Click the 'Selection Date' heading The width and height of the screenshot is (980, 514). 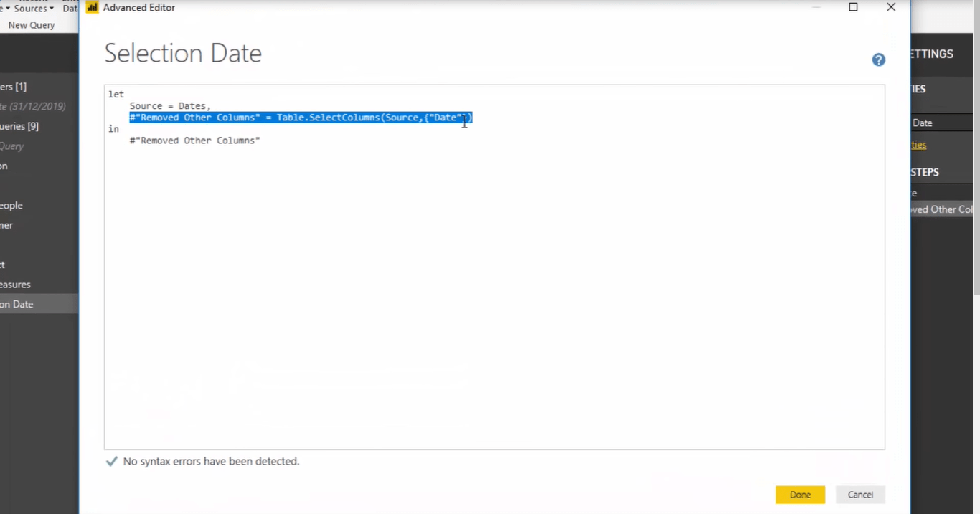point(183,53)
